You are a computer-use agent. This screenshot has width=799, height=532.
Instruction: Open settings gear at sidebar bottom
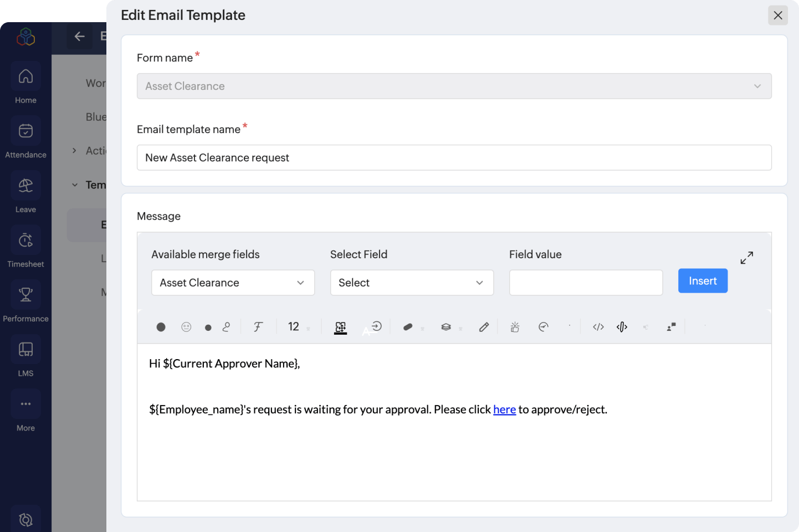point(25,519)
